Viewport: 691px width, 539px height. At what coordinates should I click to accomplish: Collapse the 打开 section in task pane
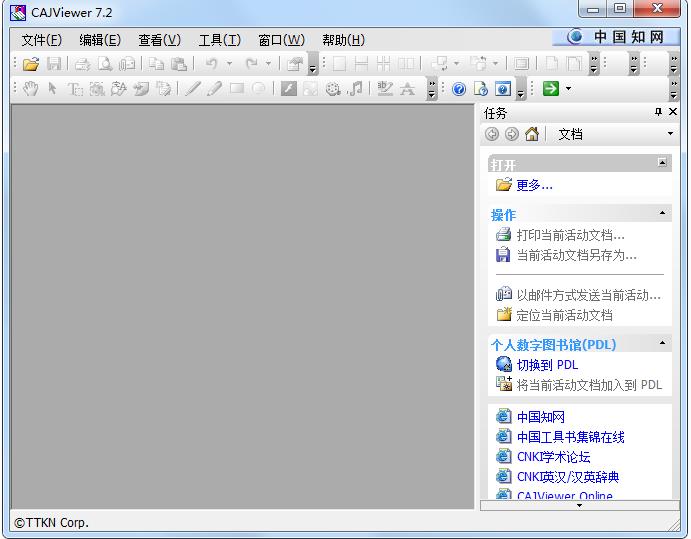662,163
